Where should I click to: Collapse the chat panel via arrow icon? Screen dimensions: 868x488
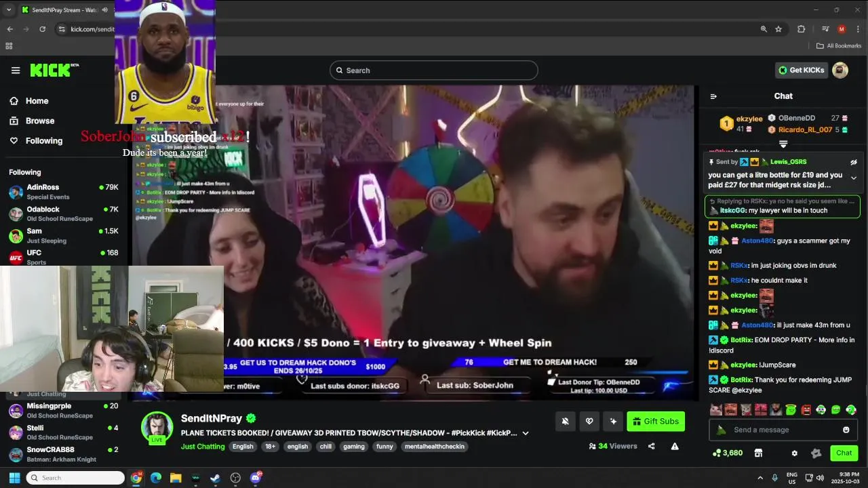click(713, 96)
